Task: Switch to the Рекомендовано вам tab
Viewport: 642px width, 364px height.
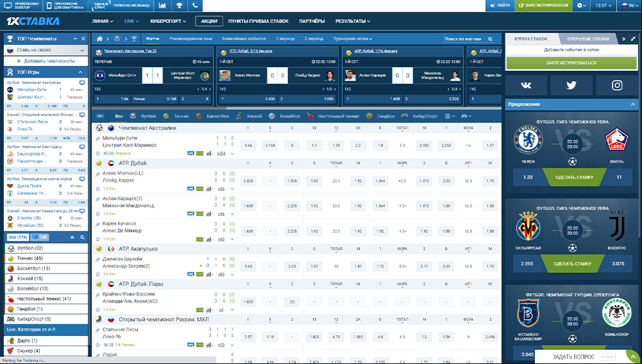Action: click(190, 39)
